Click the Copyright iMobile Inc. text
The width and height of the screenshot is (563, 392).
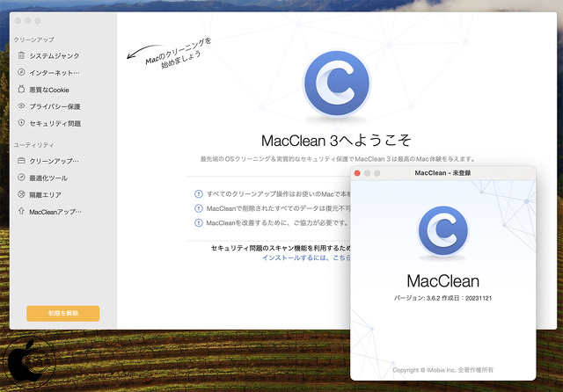(x=442, y=370)
